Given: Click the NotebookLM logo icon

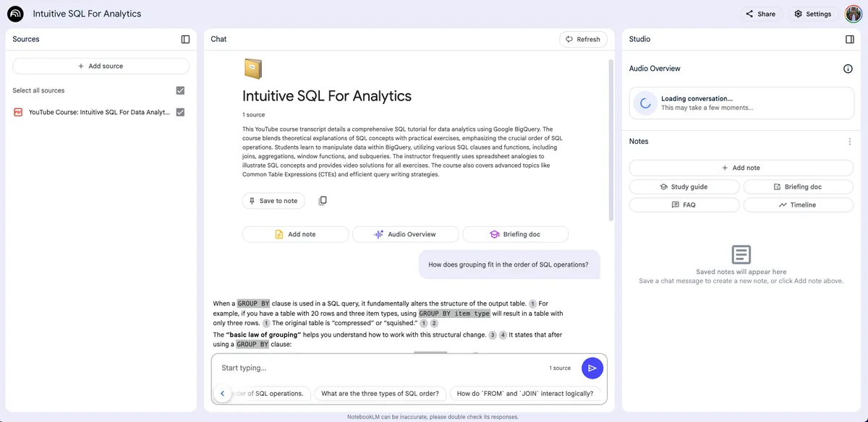Looking at the screenshot, I should pos(15,14).
